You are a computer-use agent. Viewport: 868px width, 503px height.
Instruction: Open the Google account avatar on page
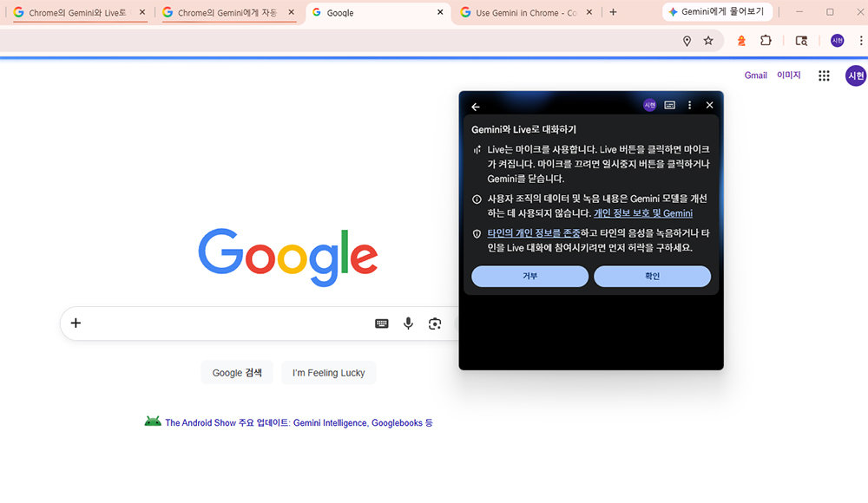click(856, 75)
